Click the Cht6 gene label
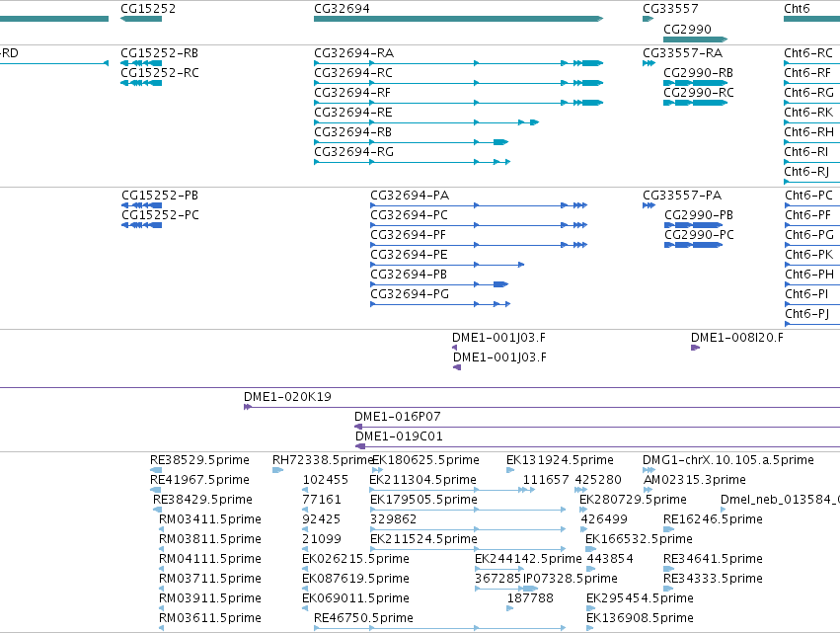Viewport: 840px width, 633px height. 797,9
